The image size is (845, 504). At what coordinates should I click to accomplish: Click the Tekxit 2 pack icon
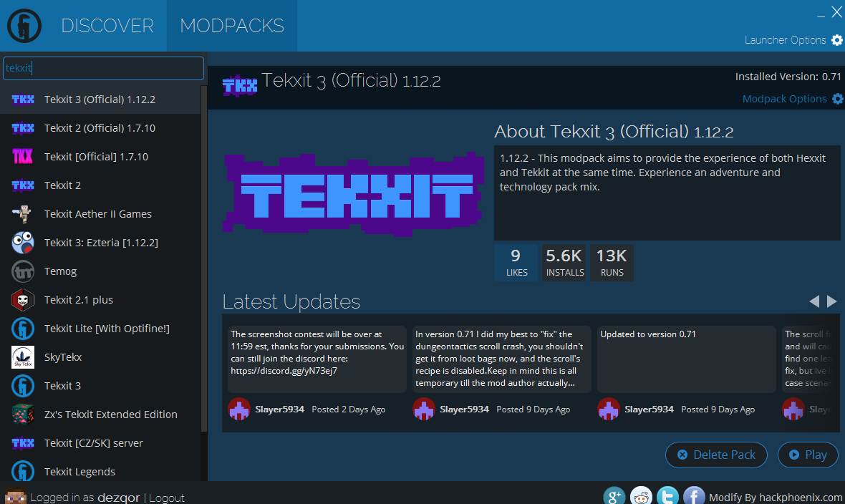click(x=23, y=185)
